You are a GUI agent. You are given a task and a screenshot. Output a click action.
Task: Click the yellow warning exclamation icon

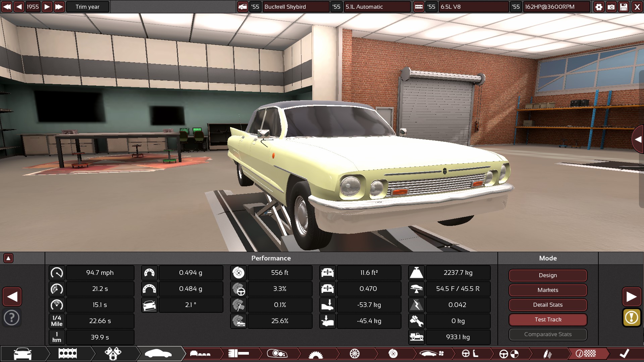tap(631, 317)
